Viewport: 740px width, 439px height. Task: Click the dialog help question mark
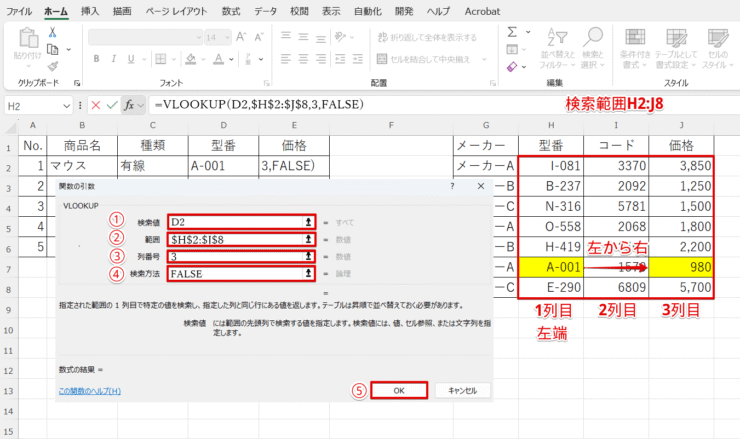click(452, 186)
